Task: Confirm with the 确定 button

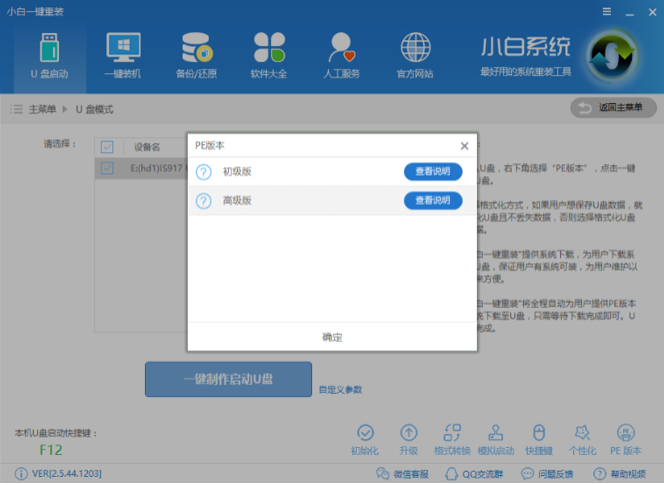Action: point(332,337)
